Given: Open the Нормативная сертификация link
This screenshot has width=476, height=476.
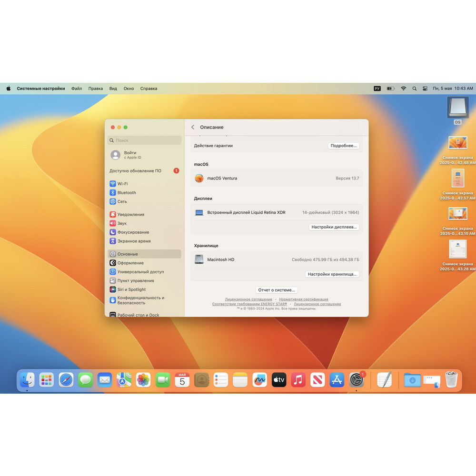Looking at the screenshot, I should click(x=304, y=299).
